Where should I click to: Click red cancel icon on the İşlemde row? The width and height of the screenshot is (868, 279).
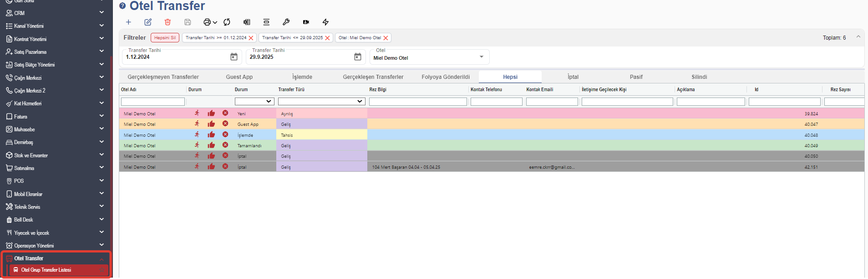(225, 134)
